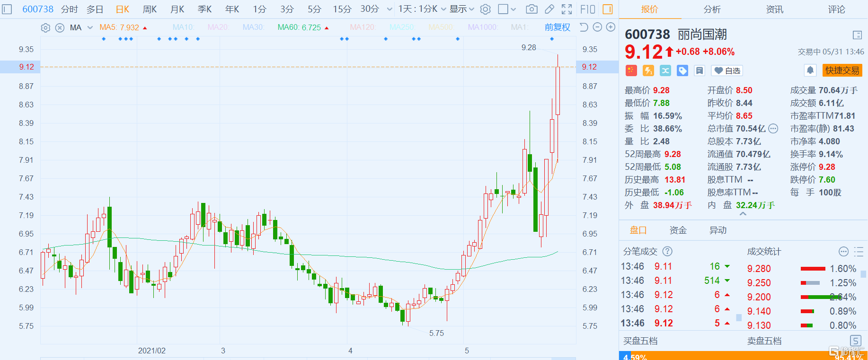The width and height of the screenshot is (868, 360).
Task: Toggle the MA120 moving average line
Action: (x=363, y=27)
